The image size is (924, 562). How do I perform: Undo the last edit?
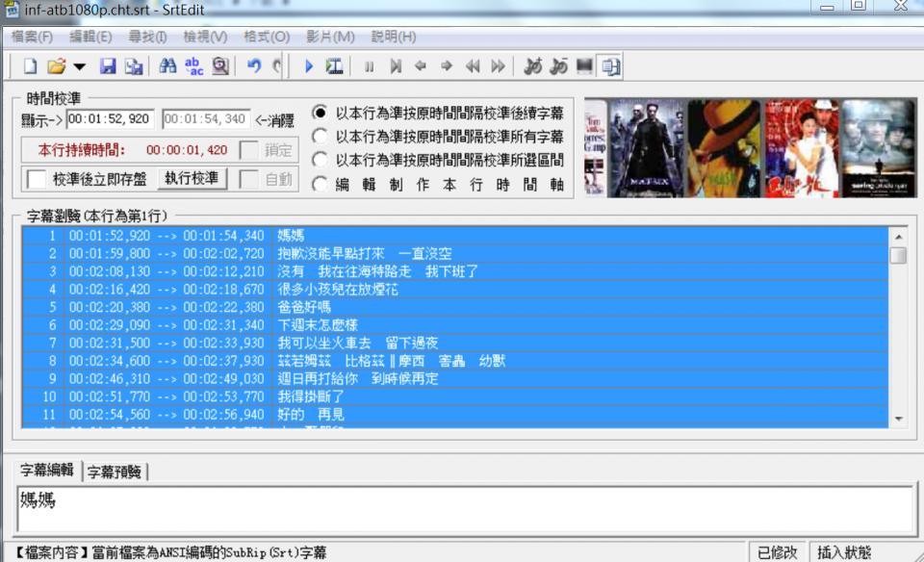(x=257, y=65)
